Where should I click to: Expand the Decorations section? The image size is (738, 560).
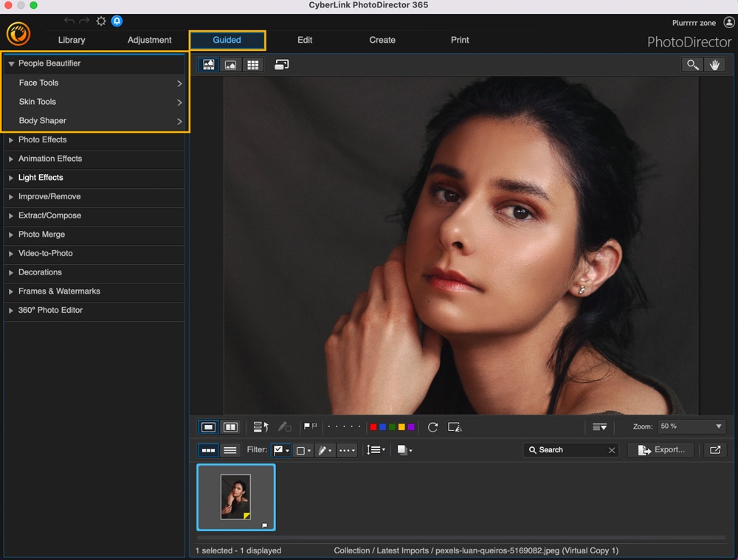[94, 272]
